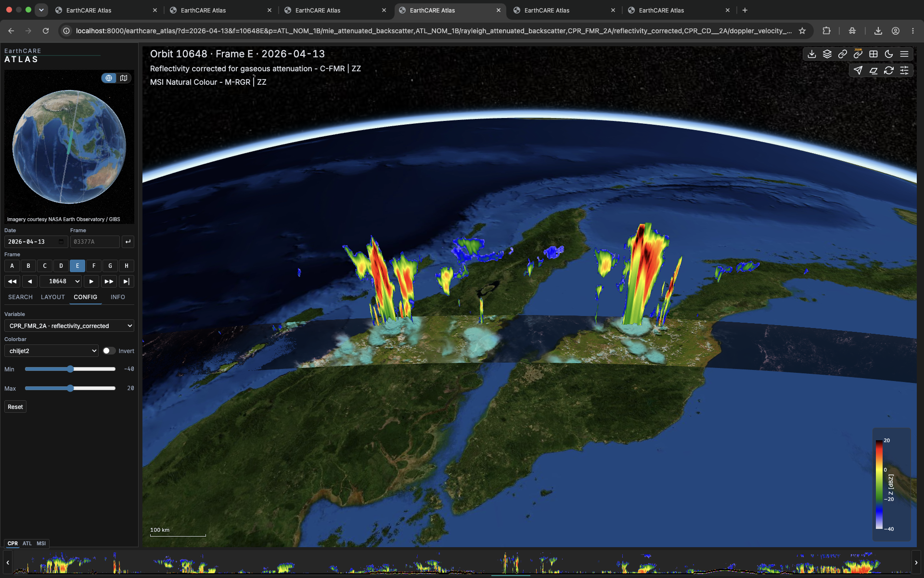Open browser downloads icon
This screenshot has height=578, width=924.
(x=878, y=31)
